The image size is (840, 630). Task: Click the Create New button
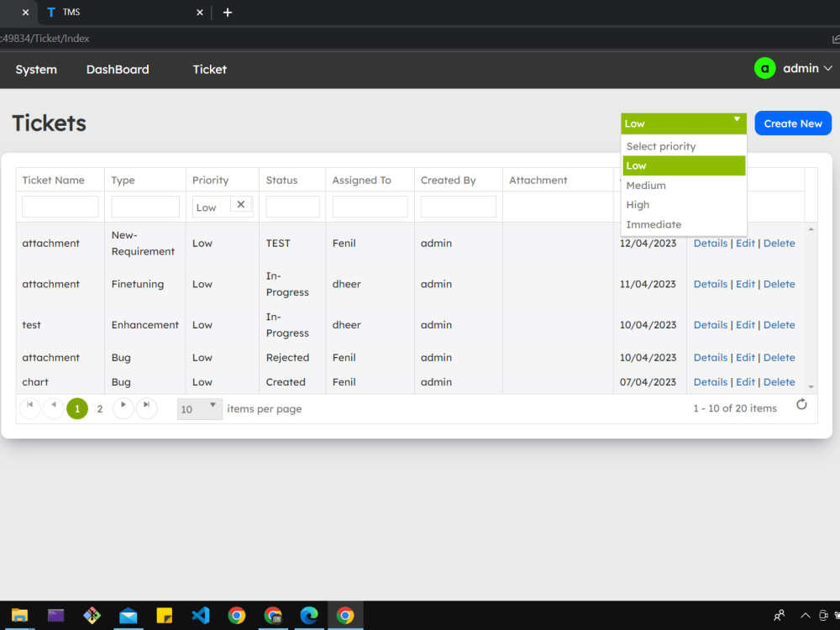tap(793, 123)
